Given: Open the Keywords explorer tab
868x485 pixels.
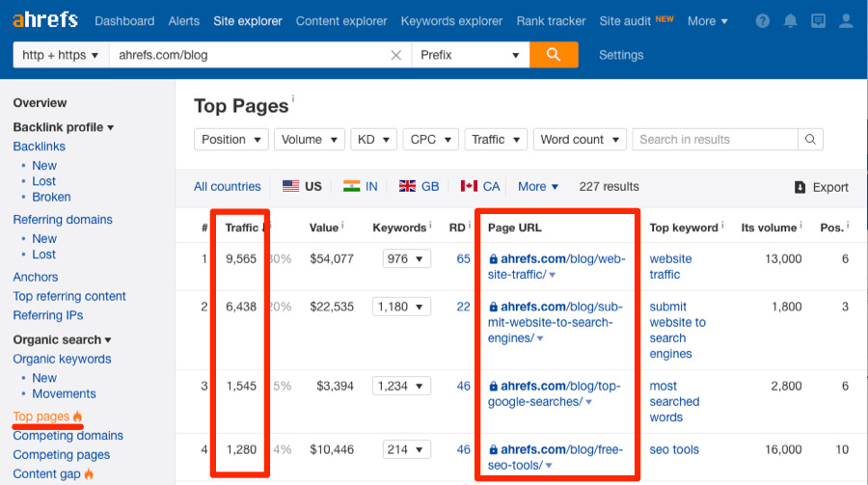Looking at the screenshot, I should pos(451,21).
